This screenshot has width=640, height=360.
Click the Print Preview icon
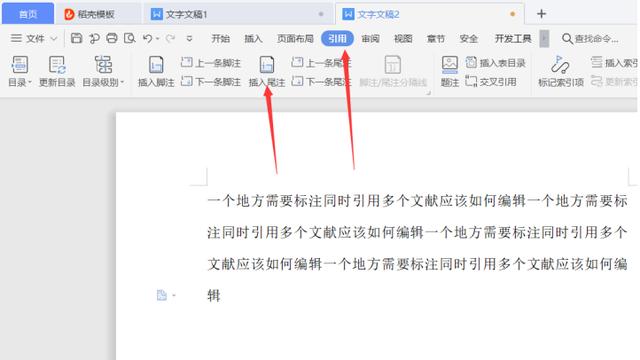coord(129,38)
